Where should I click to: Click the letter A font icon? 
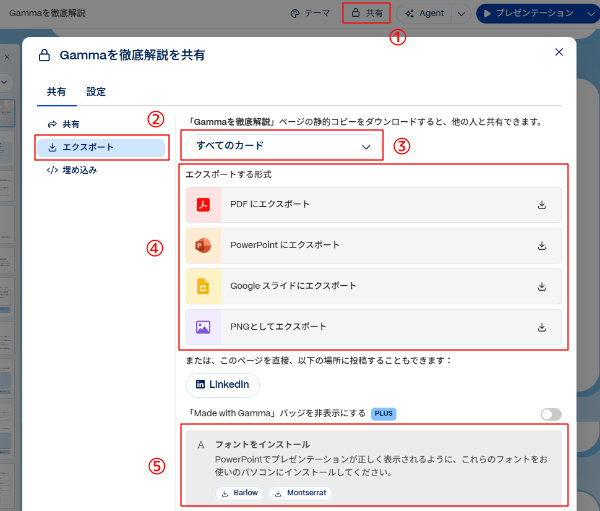pos(201,445)
